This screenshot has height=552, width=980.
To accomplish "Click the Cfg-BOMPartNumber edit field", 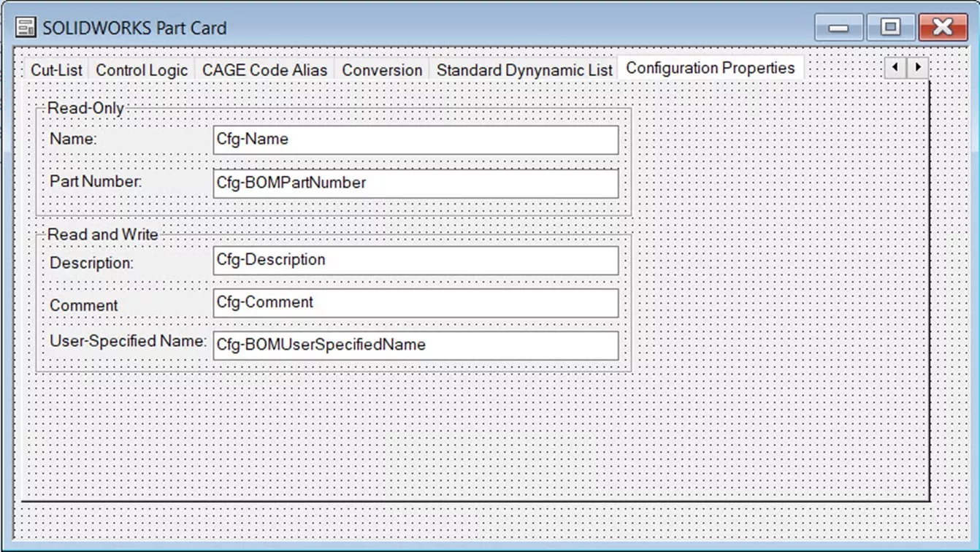I will pos(416,183).
